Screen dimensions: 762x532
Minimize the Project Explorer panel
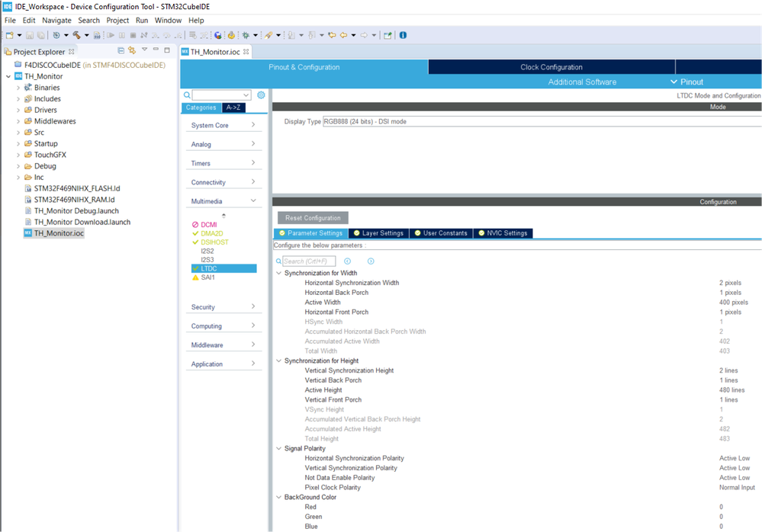pyautogui.click(x=156, y=50)
